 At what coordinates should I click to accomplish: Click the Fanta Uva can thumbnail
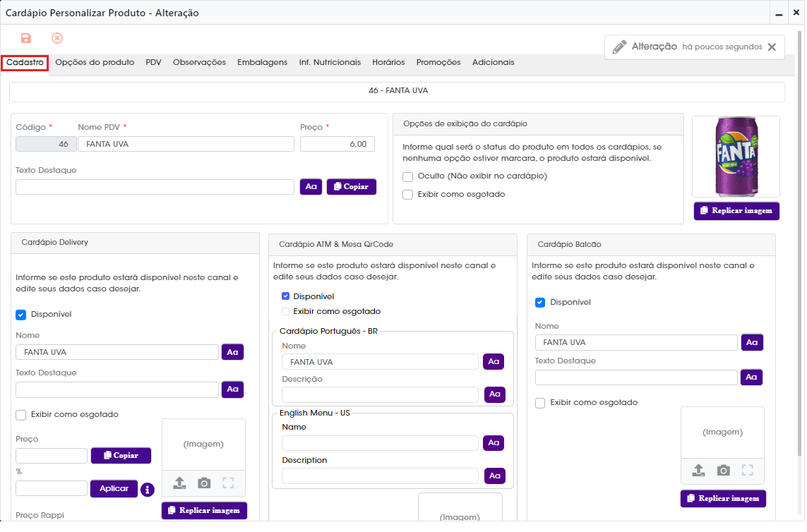coord(736,157)
